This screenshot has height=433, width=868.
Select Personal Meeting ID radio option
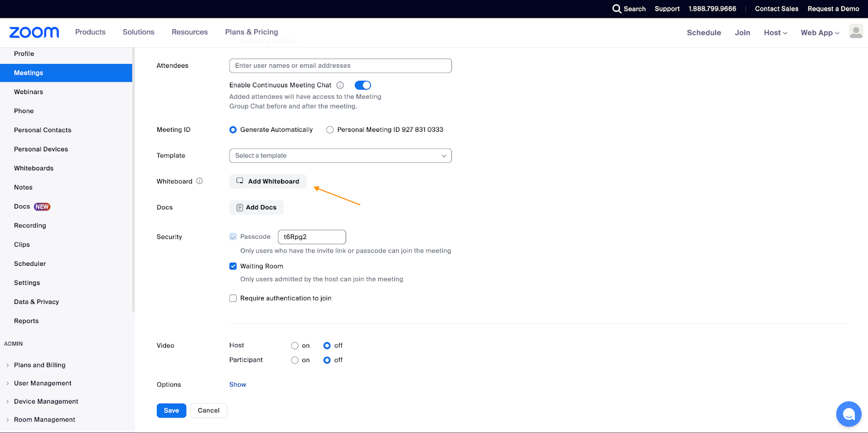point(330,130)
